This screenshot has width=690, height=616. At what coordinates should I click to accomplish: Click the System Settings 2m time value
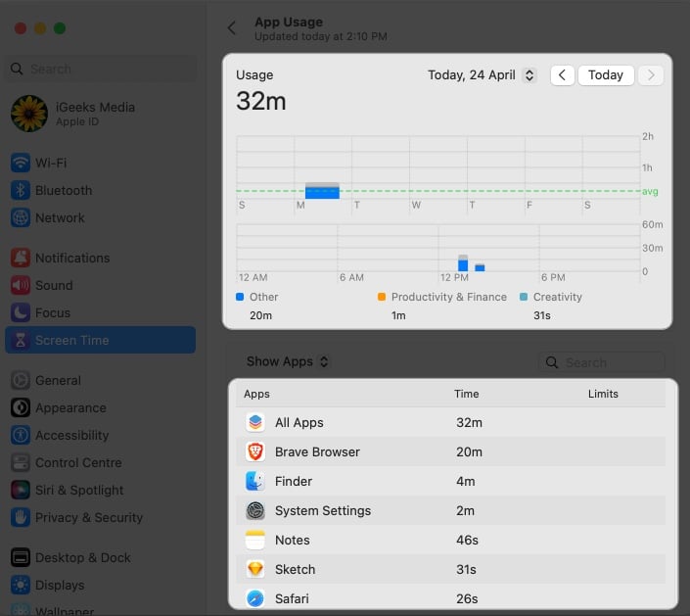coord(465,511)
